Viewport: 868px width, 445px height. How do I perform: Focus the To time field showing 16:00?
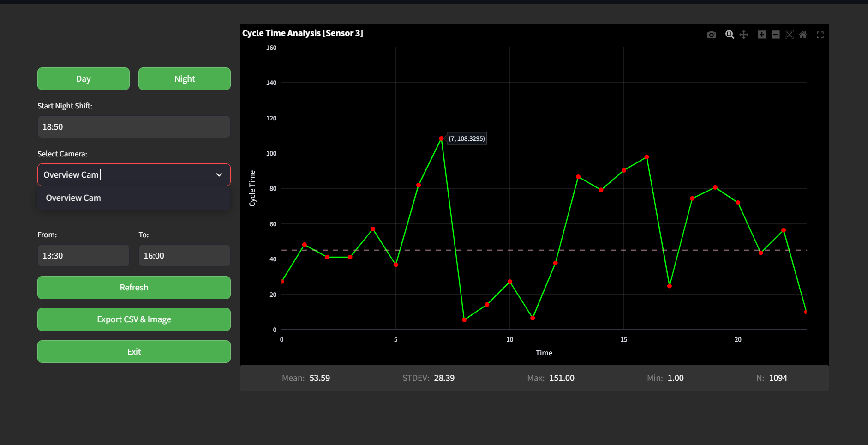185,256
